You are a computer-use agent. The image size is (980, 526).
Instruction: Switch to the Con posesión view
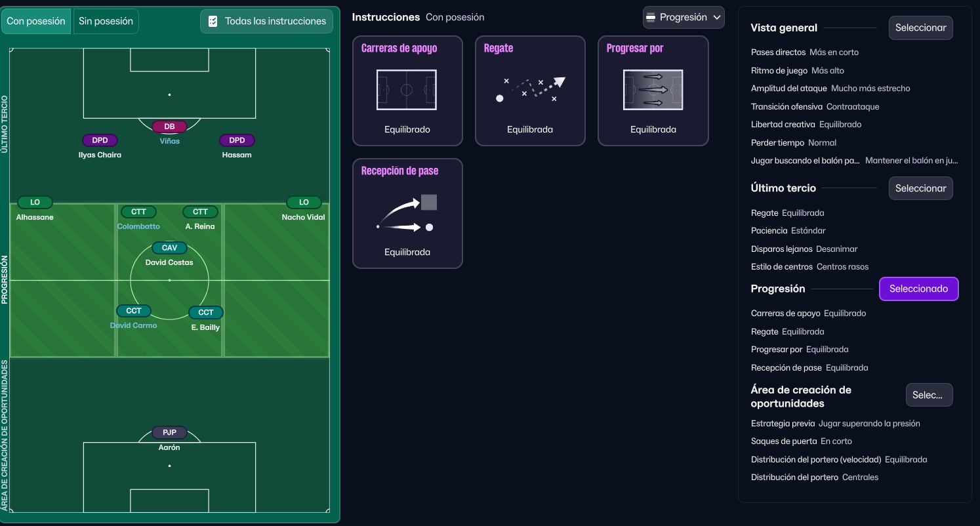[36, 21]
